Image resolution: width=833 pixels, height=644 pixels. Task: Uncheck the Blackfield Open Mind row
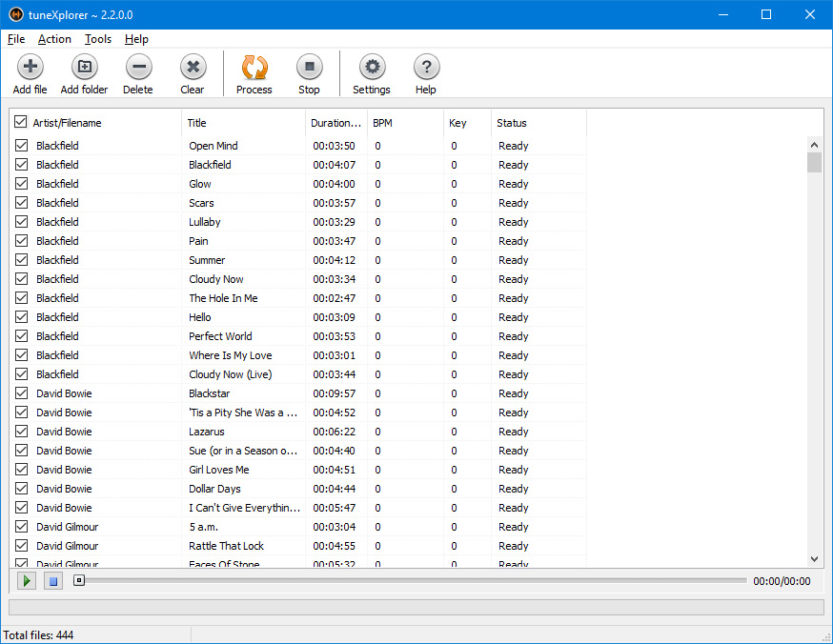[21, 146]
